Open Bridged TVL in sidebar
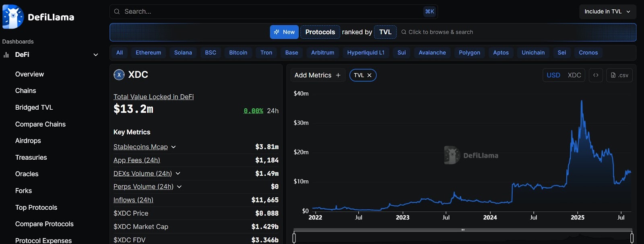Screen dimensions: 644x244 click(x=34, y=108)
